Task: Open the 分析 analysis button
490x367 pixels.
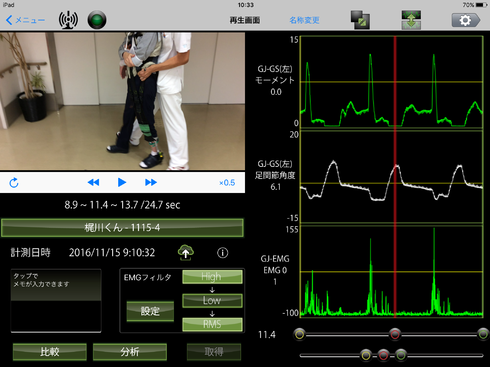Action: (130, 352)
